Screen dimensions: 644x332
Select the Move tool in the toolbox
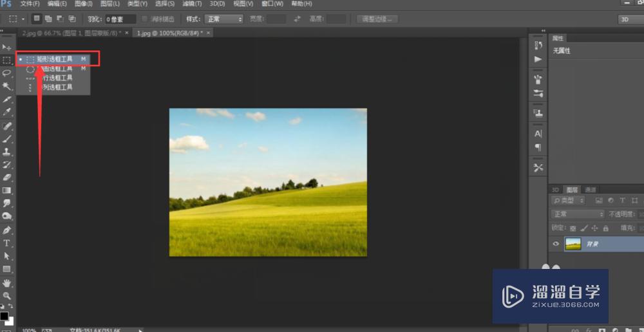point(6,47)
